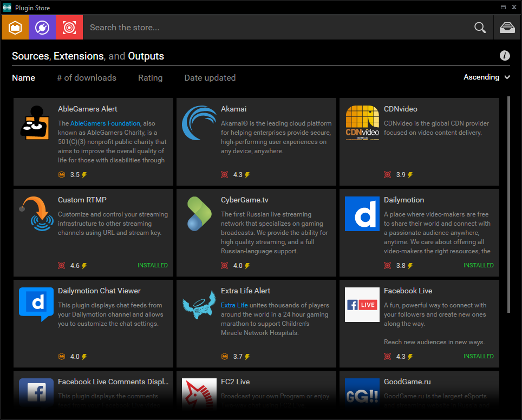Screen dimensions: 522x420
Task: Click the Facebook Live Comments logo
Action: coord(36,393)
